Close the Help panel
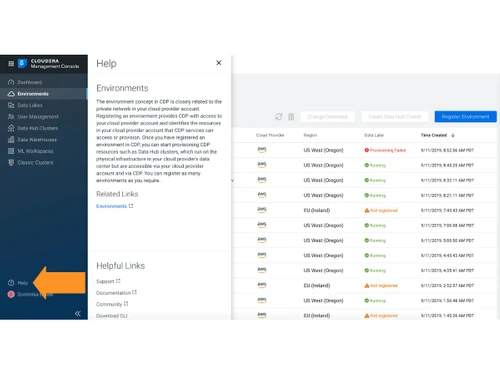 pyautogui.click(x=219, y=63)
